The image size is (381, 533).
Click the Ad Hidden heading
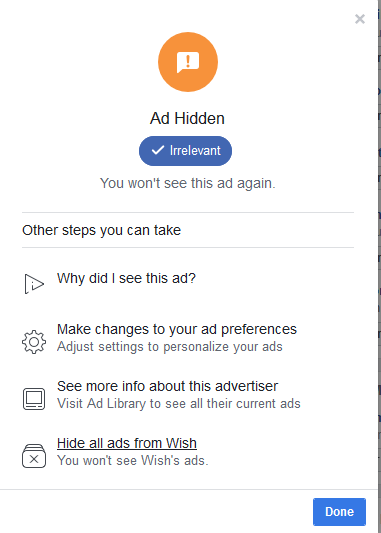pos(187,118)
